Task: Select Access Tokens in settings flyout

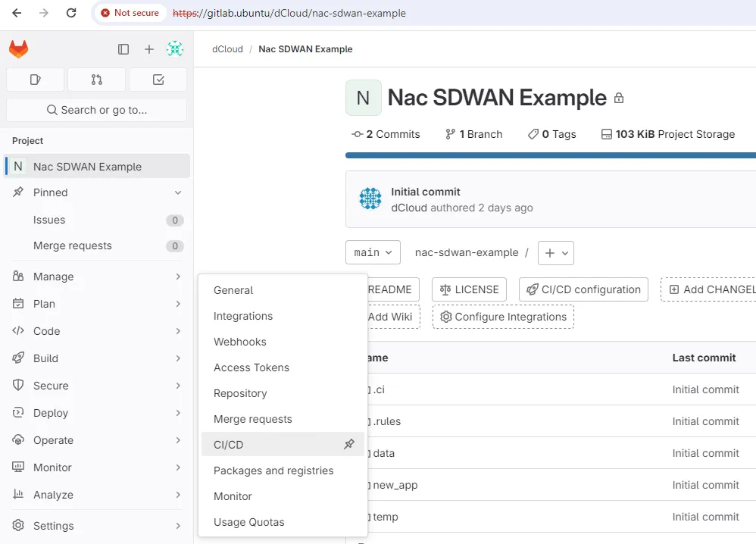Action: [251, 367]
